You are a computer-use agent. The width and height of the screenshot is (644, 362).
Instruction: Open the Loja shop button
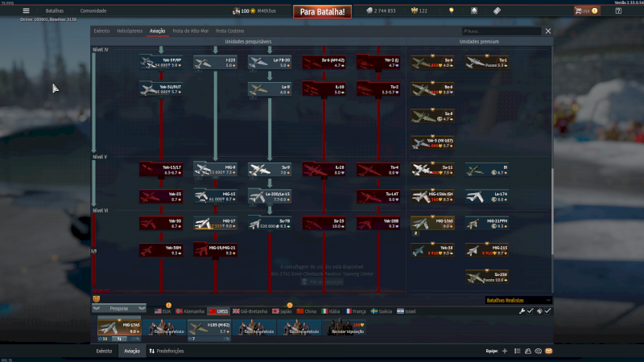[587, 10]
